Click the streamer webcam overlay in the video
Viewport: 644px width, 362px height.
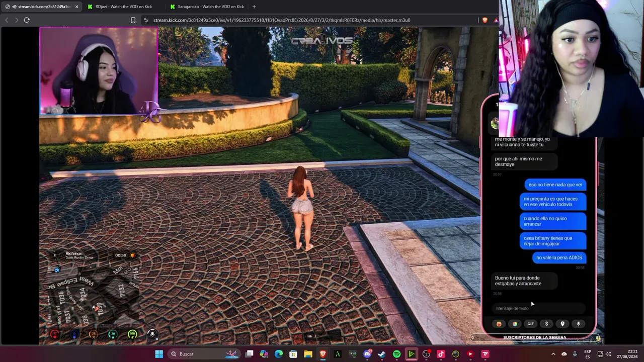click(x=99, y=71)
